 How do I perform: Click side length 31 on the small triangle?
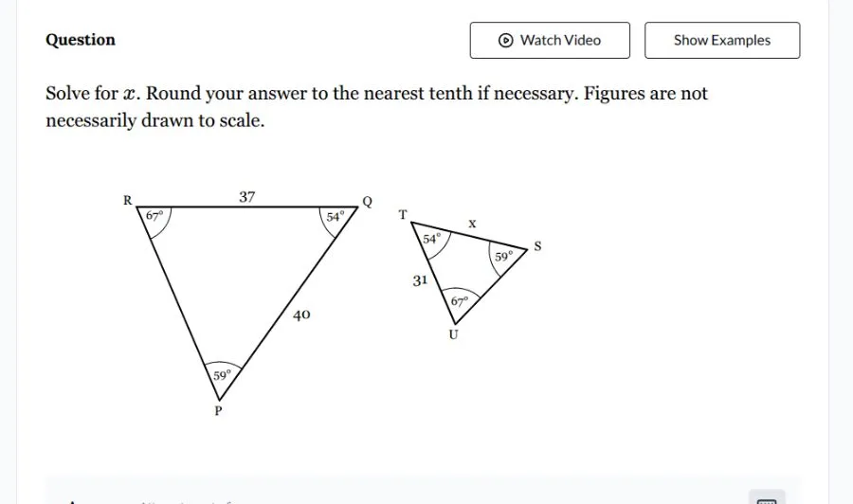[x=420, y=280]
